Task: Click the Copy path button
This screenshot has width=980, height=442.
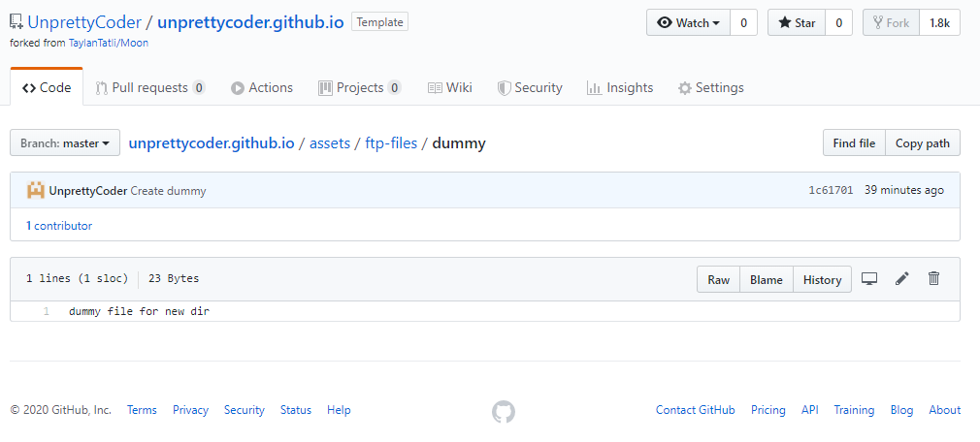Action: point(923,142)
